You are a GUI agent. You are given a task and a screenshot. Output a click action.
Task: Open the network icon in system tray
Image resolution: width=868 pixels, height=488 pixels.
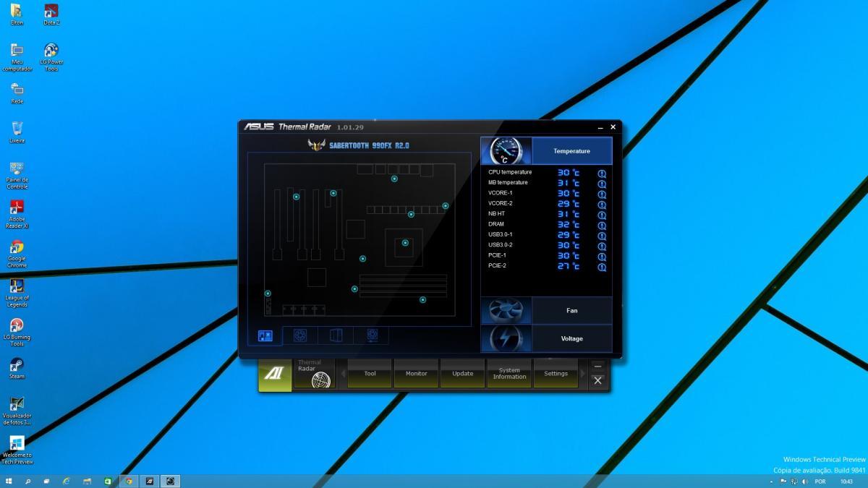tap(794, 481)
